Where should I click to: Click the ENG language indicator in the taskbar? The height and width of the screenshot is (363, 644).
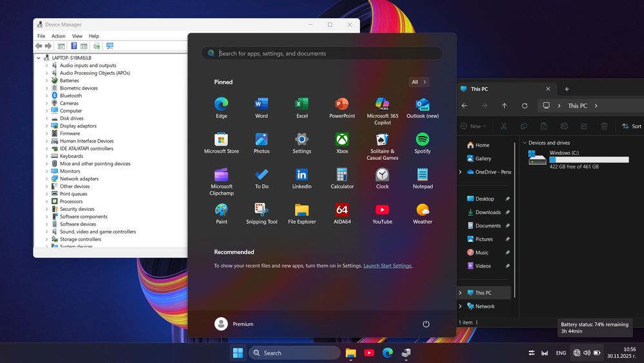(561, 353)
